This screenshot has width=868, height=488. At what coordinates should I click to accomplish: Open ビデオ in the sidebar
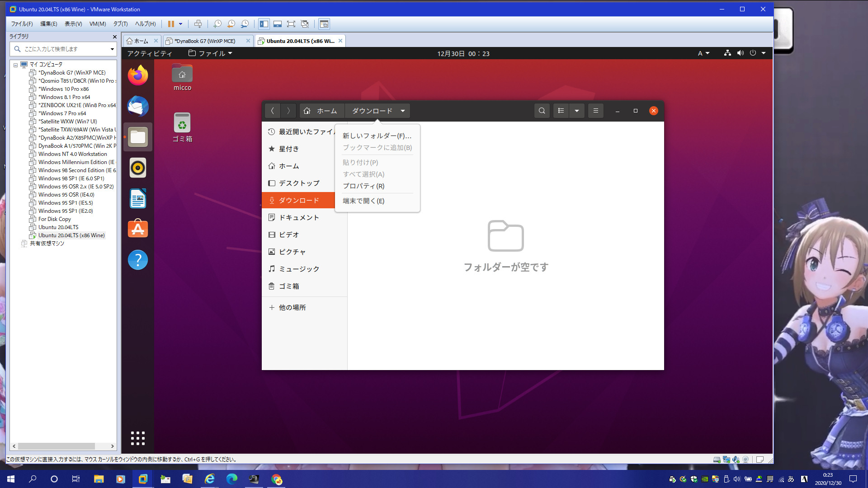[304, 235]
